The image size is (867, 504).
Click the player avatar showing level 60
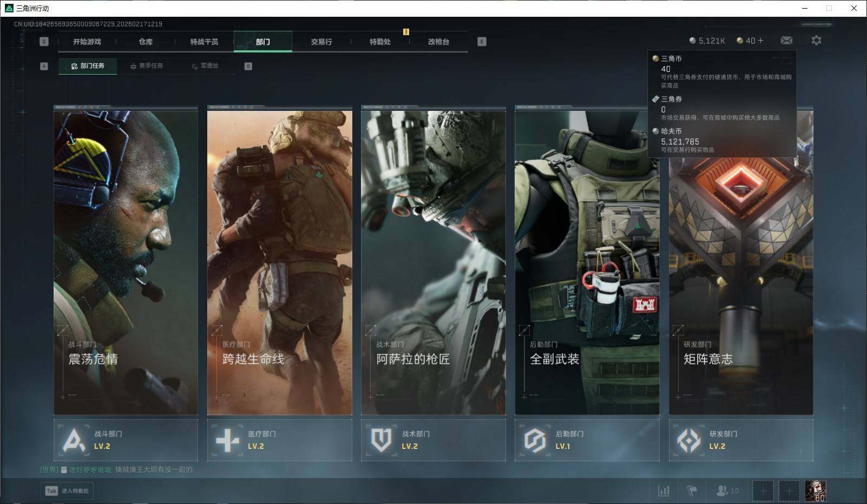click(x=815, y=490)
